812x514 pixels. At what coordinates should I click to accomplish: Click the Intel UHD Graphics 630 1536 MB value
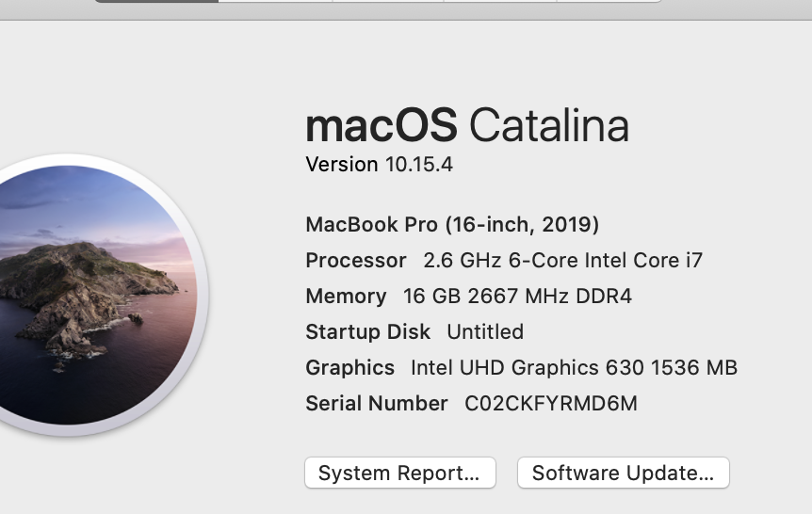coord(574,367)
